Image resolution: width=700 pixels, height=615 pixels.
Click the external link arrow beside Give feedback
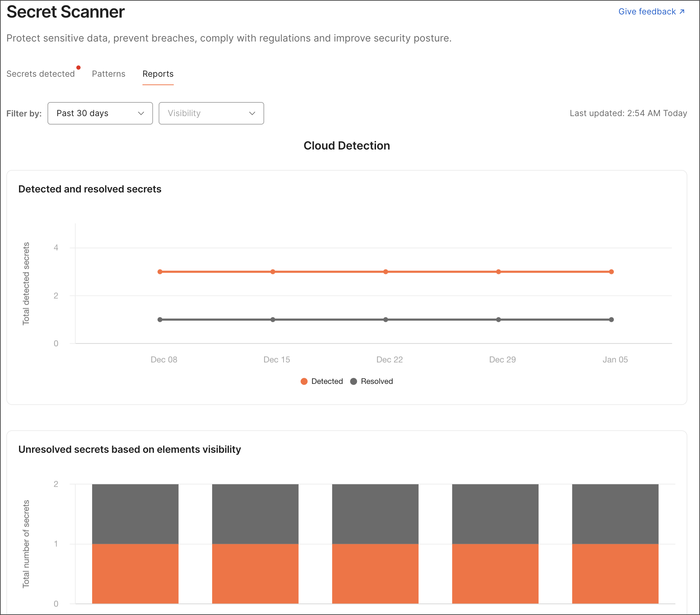682,11
